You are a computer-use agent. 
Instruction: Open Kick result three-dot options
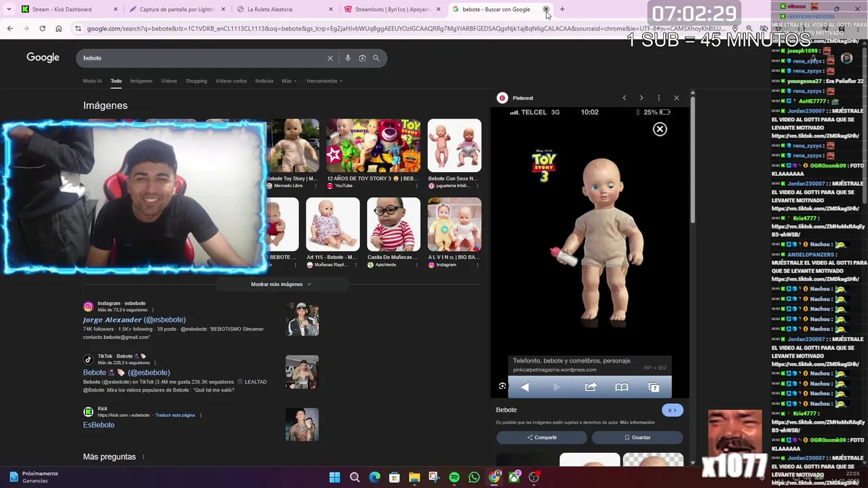[201, 415]
